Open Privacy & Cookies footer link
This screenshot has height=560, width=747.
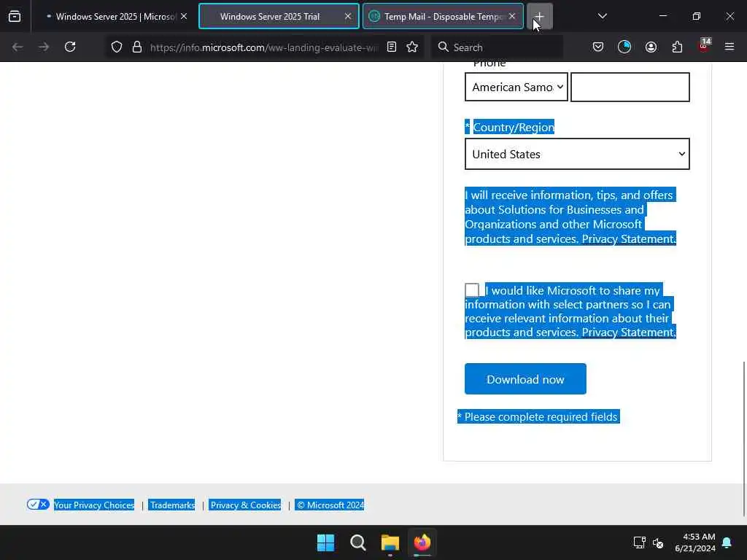pyautogui.click(x=245, y=505)
